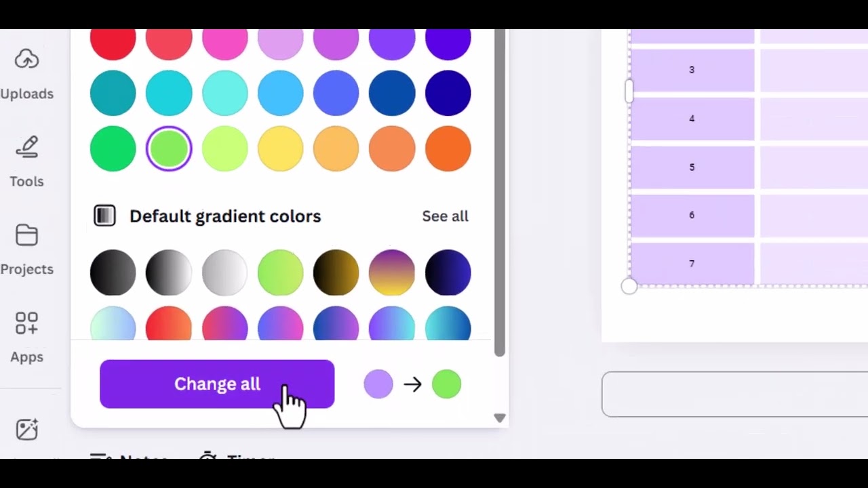The height and width of the screenshot is (488, 868).
Task: Select table cell labeled 6
Action: 692,216
